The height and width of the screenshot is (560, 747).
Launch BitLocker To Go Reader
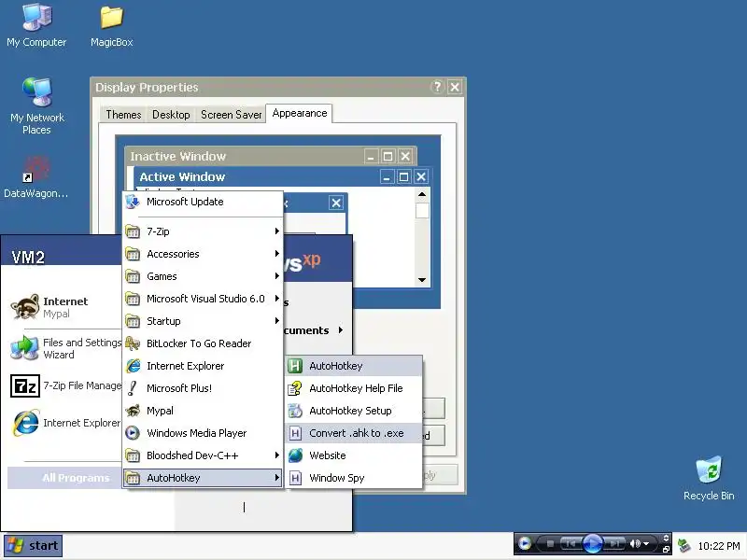[203, 343]
